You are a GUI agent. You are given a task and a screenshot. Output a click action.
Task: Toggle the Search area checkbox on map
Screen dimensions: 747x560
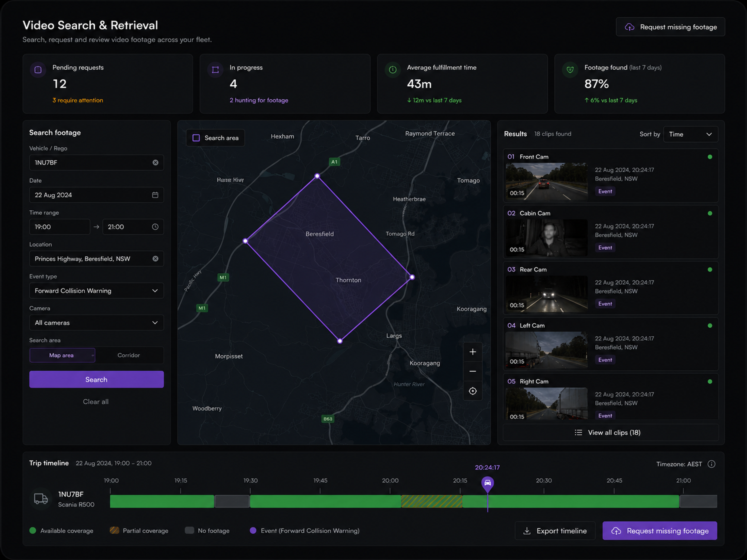pyautogui.click(x=196, y=138)
